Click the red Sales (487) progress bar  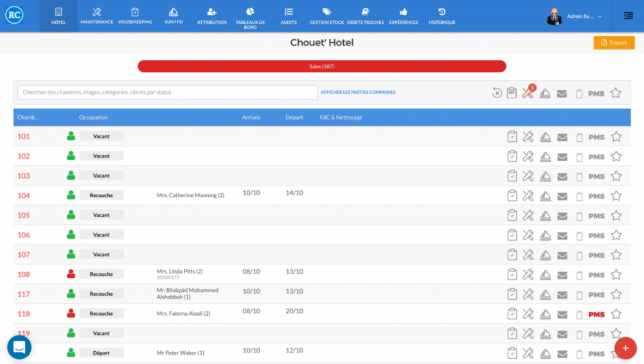tap(321, 66)
